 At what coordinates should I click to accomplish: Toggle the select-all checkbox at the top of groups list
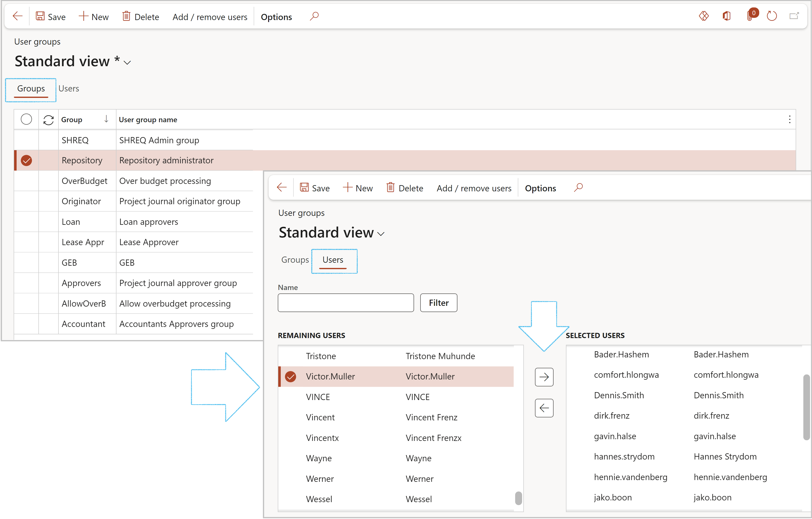(27, 119)
